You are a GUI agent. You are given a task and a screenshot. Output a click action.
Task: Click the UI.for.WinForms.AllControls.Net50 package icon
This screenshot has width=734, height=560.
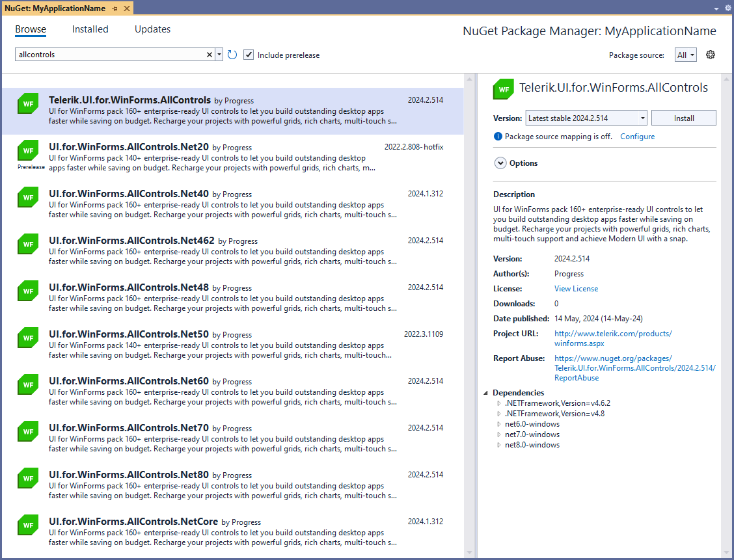pos(28,338)
